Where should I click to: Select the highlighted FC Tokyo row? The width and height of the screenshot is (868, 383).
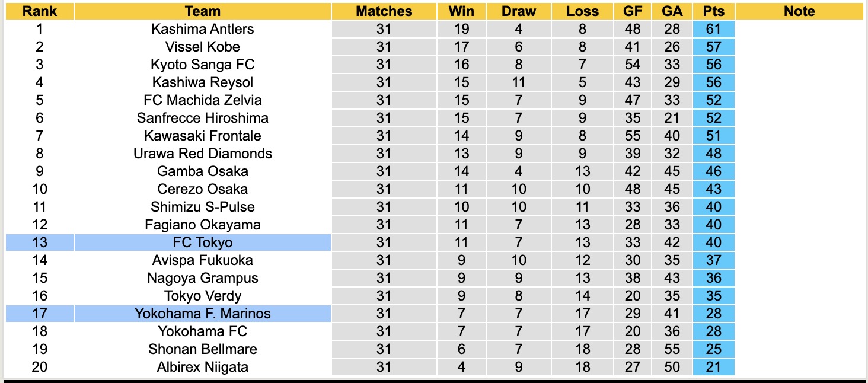pyautogui.click(x=202, y=242)
